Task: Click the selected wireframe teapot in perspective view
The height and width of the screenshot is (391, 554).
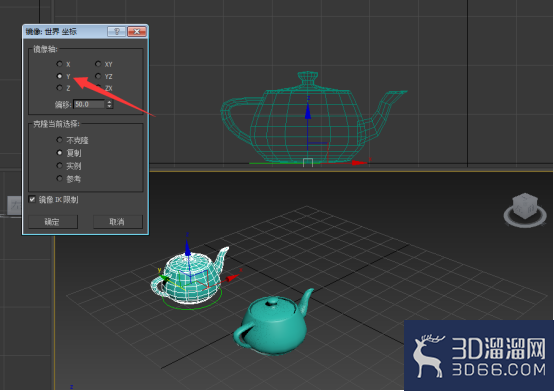Action: pyautogui.click(x=190, y=276)
